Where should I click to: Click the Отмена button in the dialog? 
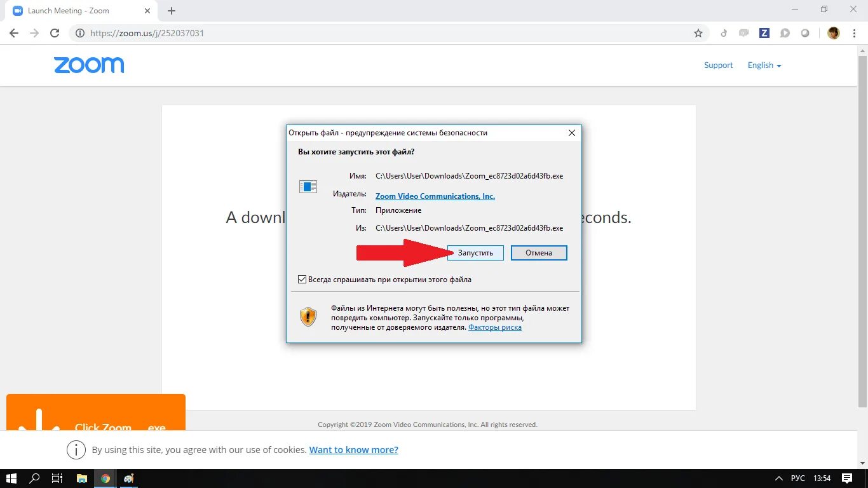(x=539, y=253)
